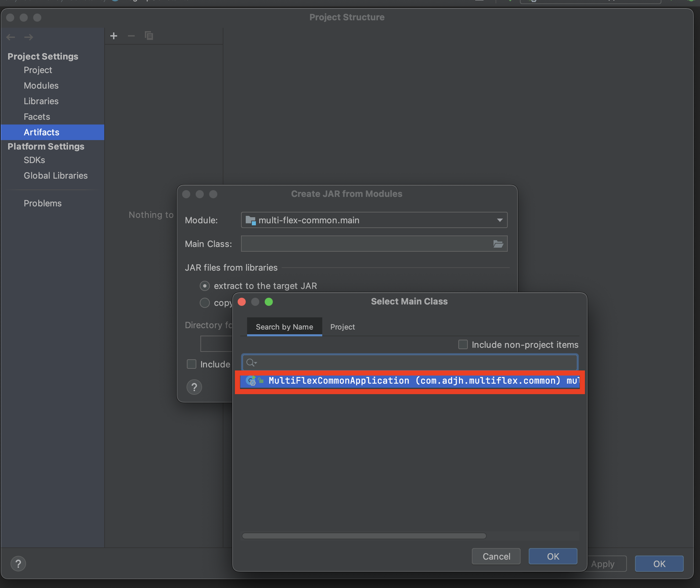Select extract to the target JAR option
The image size is (700, 588).
[x=205, y=286]
